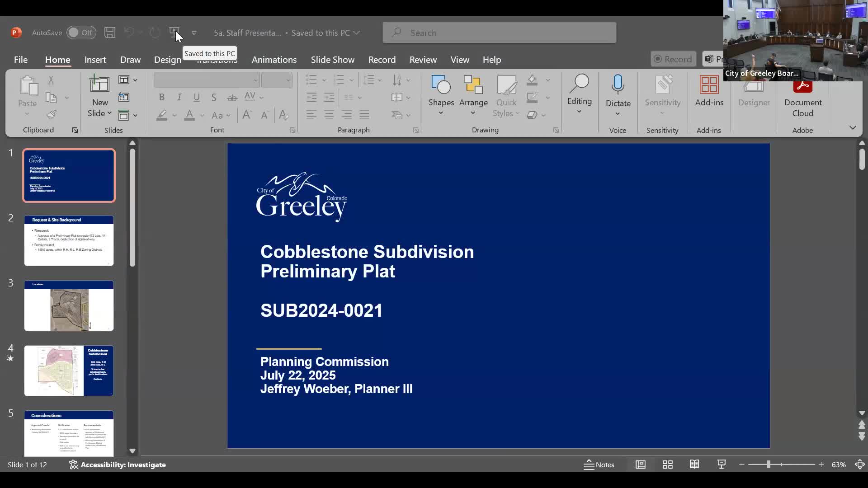Toggle bold formatting
Image resolution: width=868 pixels, height=488 pixels.
161,97
